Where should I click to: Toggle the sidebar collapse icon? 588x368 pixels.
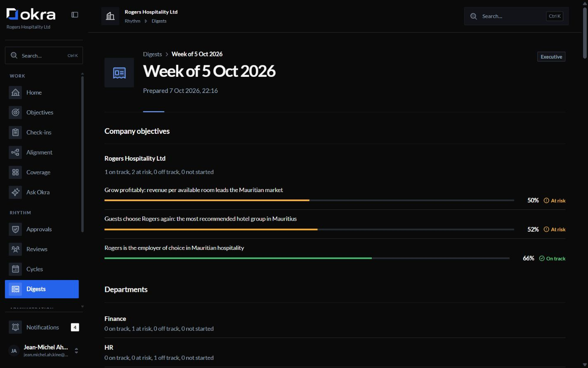pos(75,15)
